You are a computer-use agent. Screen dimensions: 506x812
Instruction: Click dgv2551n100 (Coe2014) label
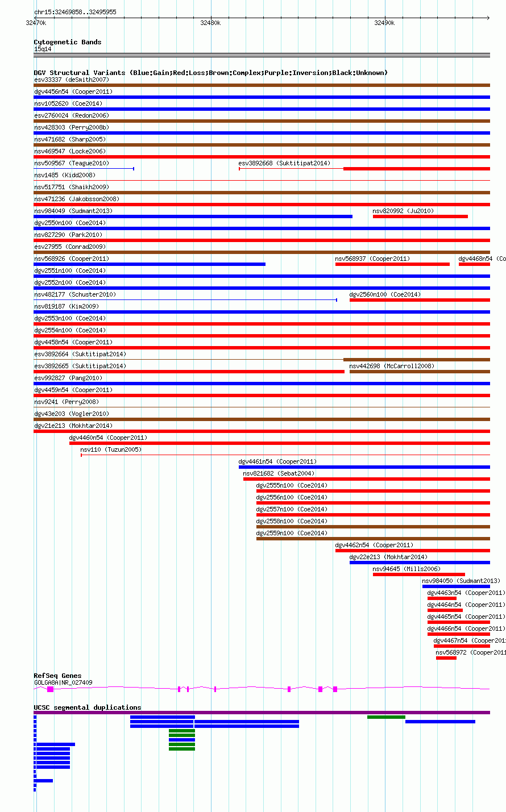click(69, 271)
